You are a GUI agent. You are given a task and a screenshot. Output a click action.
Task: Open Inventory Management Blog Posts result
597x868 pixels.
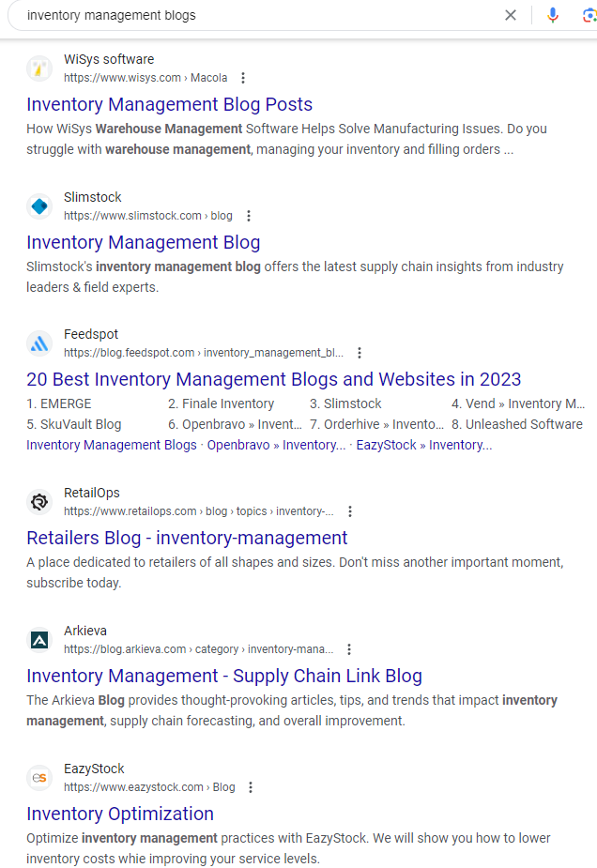click(x=170, y=104)
